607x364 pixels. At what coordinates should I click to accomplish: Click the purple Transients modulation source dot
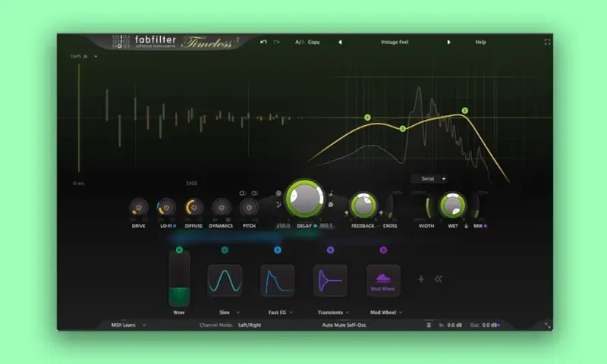point(330,250)
